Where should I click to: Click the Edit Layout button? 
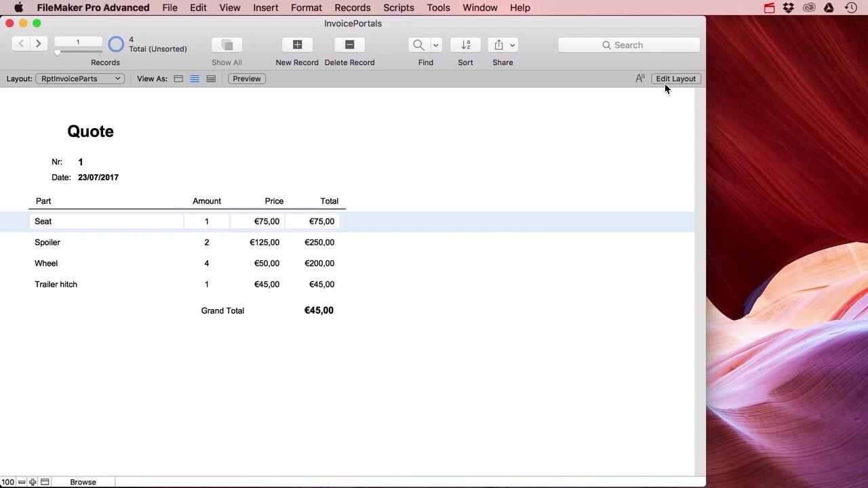(676, 79)
